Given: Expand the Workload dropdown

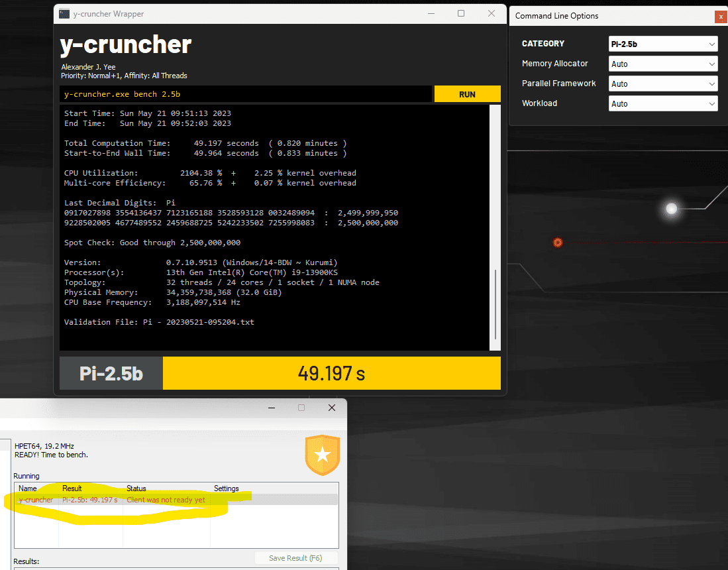Looking at the screenshot, I should tap(662, 103).
